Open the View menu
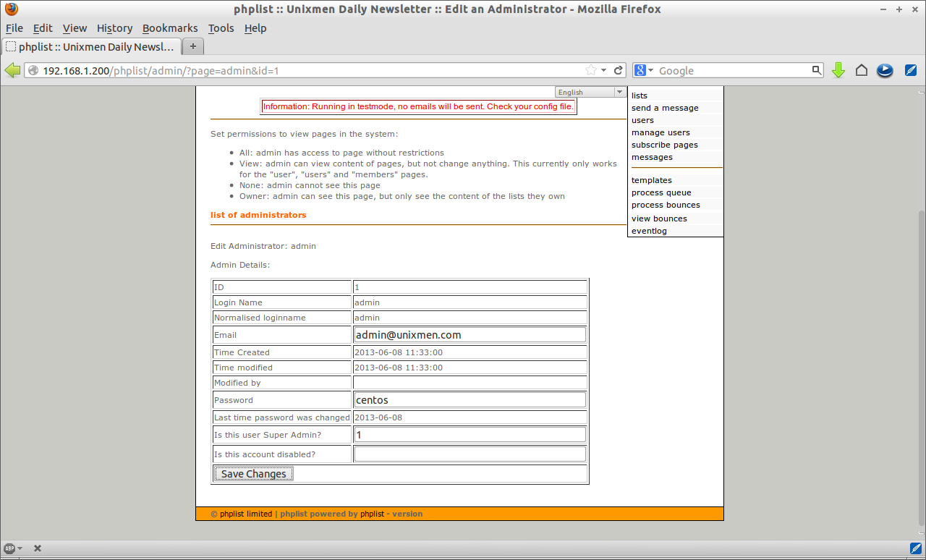The width and height of the screenshot is (926, 560). (x=75, y=28)
